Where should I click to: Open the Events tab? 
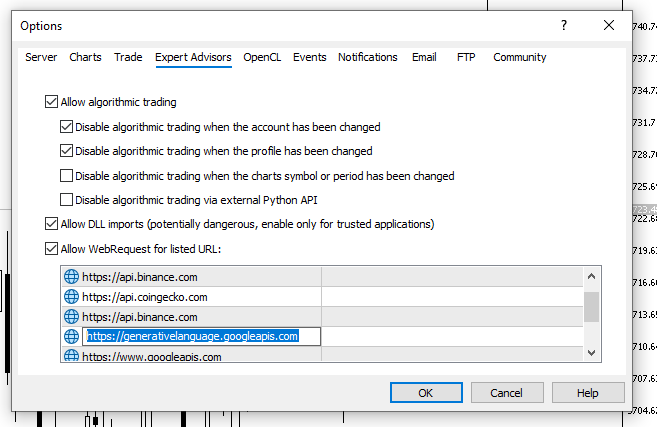(310, 57)
